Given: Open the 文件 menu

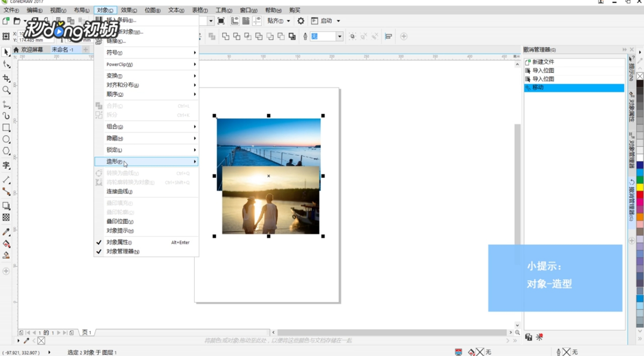Looking at the screenshot, I should click(11, 10).
